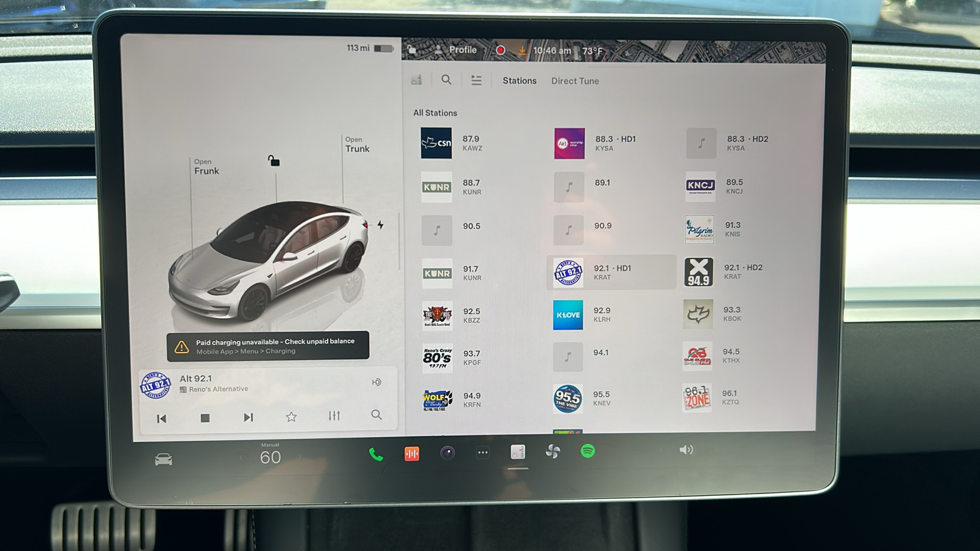Increase temperature with right arrow near 60
The width and height of the screenshot is (980, 551).
(x=300, y=457)
